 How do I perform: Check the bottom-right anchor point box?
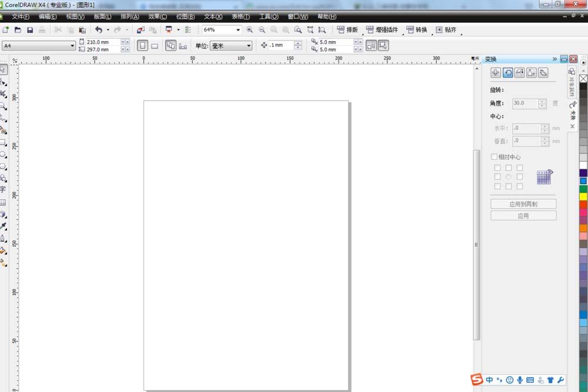click(519, 186)
